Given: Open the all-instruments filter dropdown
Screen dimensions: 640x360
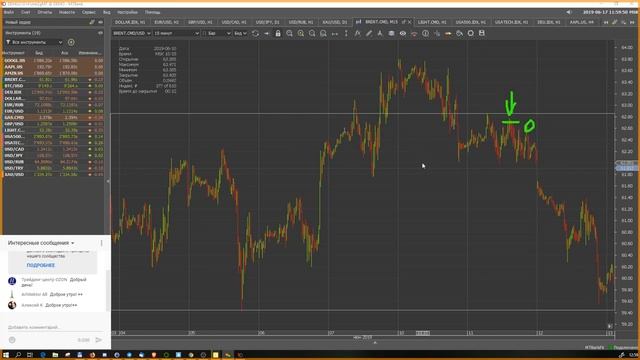Looking at the screenshot, I should tap(34, 42).
